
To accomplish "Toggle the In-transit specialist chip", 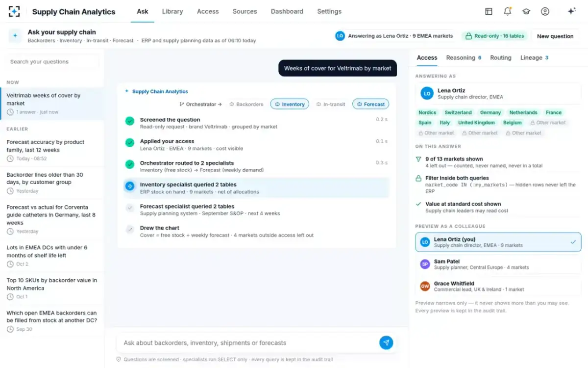I will pos(331,104).
